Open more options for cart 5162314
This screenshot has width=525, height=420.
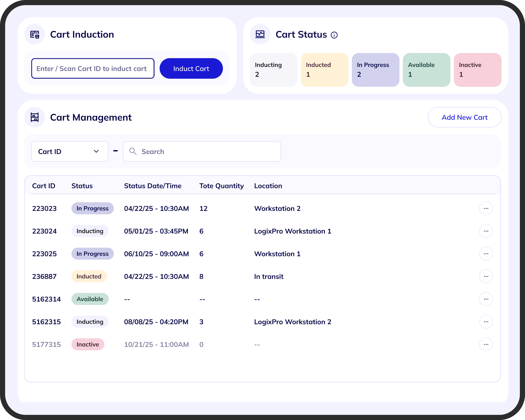486,299
